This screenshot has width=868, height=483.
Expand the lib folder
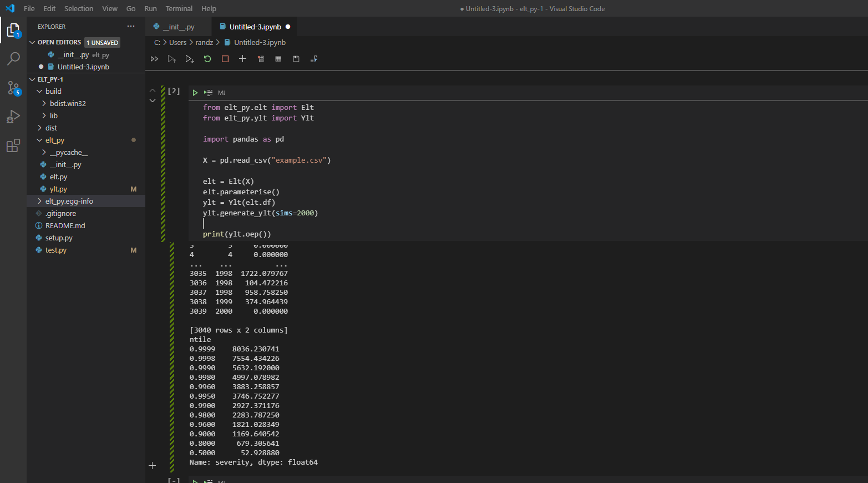[44, 115]
